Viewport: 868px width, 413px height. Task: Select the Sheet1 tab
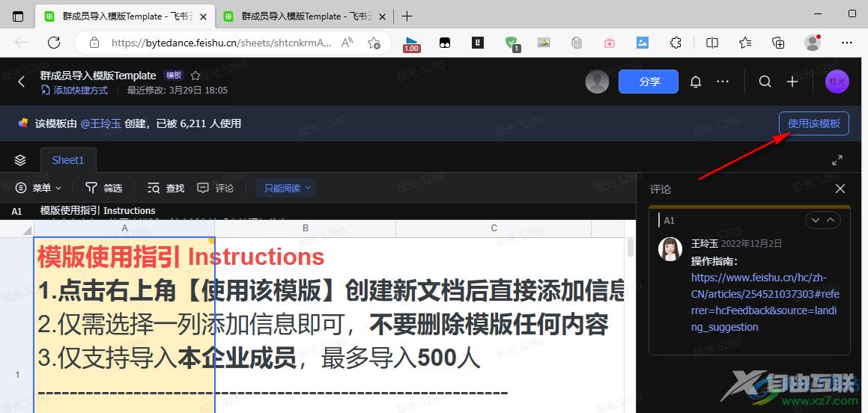[68, 160]
